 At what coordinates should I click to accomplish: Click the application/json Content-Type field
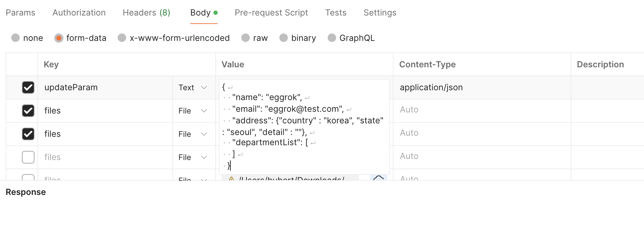(431, 87)
